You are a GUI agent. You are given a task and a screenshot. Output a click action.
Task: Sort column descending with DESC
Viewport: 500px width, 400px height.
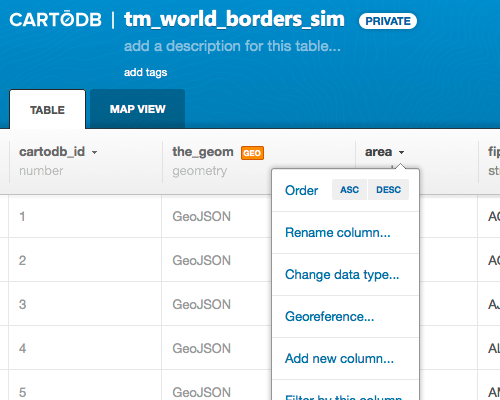click(x=388, y=190)
